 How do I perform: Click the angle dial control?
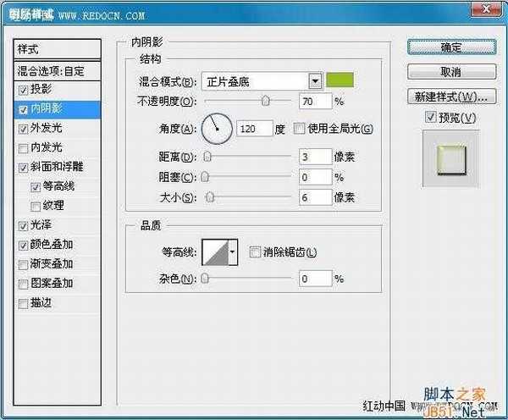(218, 129)
